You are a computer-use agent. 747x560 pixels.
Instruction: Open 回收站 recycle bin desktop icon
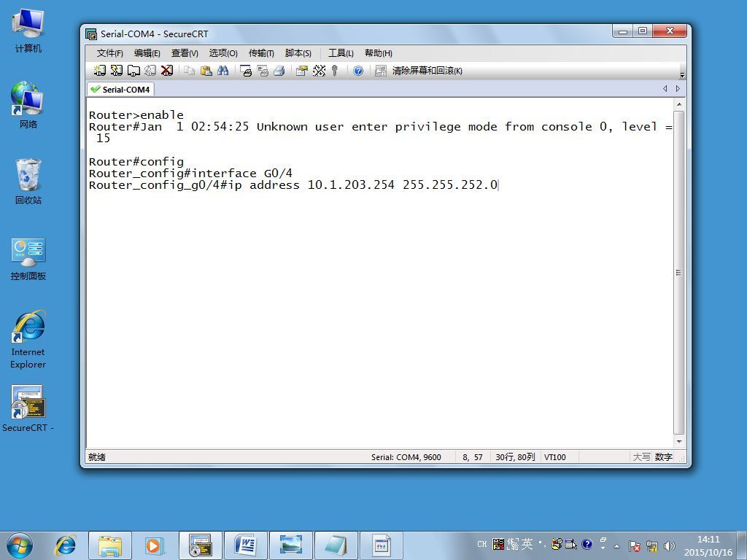click(x=28, y=182)
